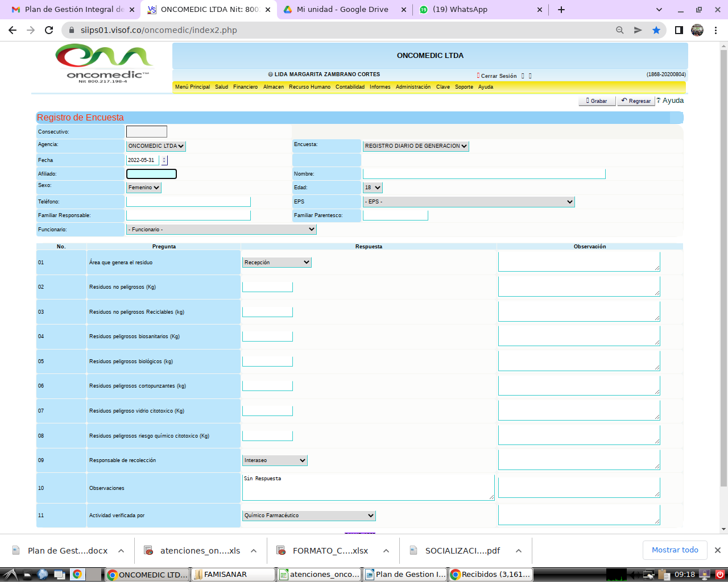Expand the Área que genera el residuo dropdown
Screen dimensions: 728x582
276,263
